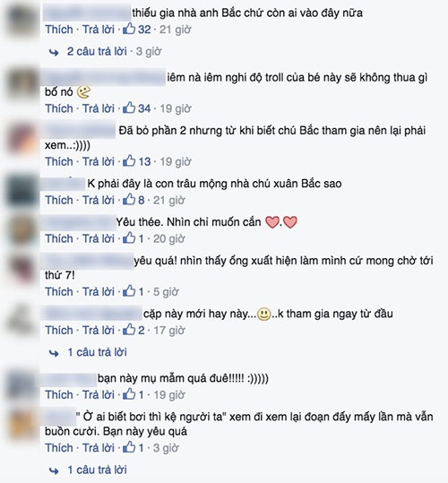Click the thumbs-up icon with 2 likes

point(129,330)
